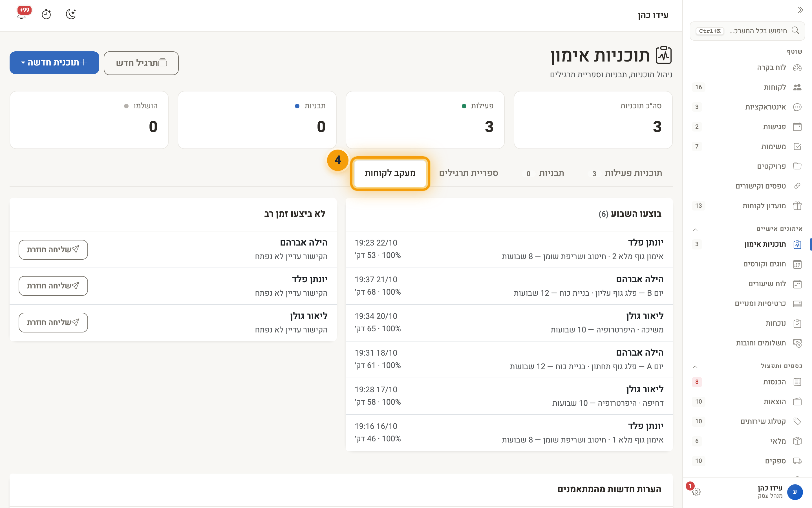Open קטלוג שירותים in the sidebar
Viewport: 812px width, 508px height.
coord(747,421)
